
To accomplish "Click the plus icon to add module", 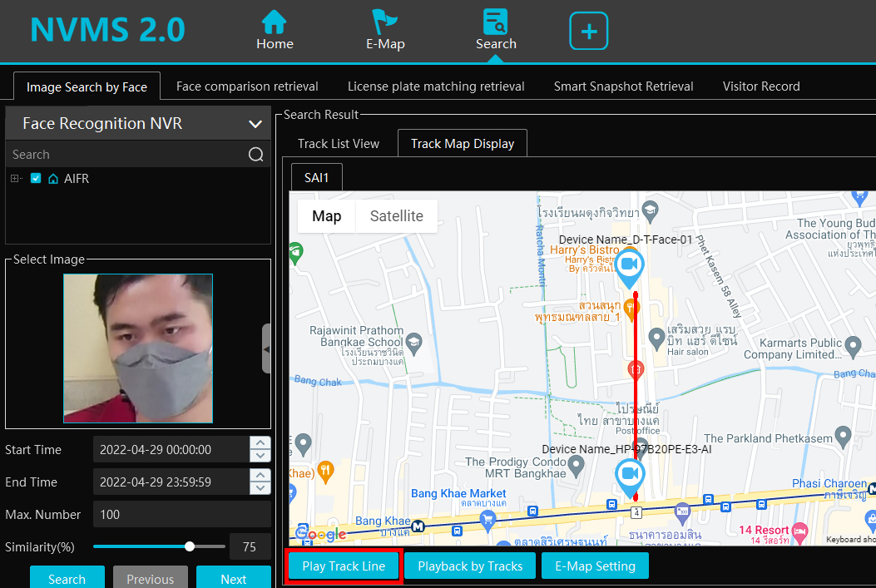I will click(x=588, y=32).
